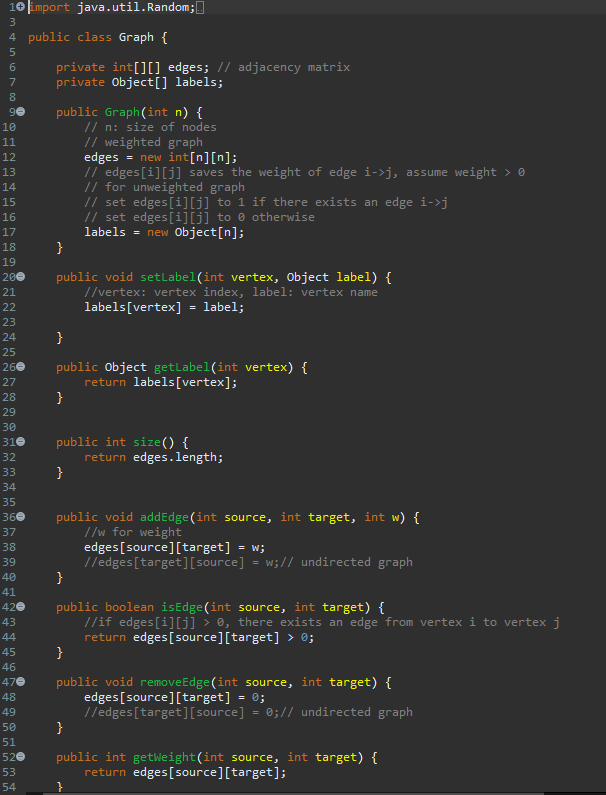Click 'edges.length;' on line 32

[x=178, y=457]
